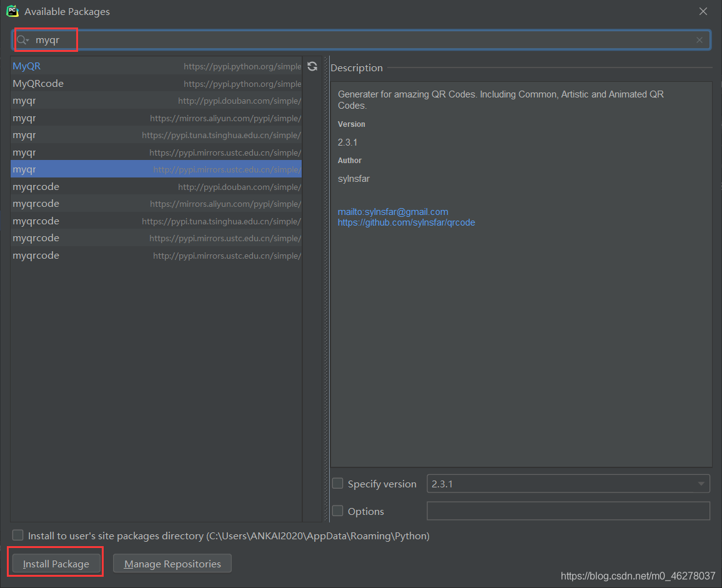Select myqrcode from pypi.douban.com
This screenshot has width=722, height=588.
pos(156,187)
